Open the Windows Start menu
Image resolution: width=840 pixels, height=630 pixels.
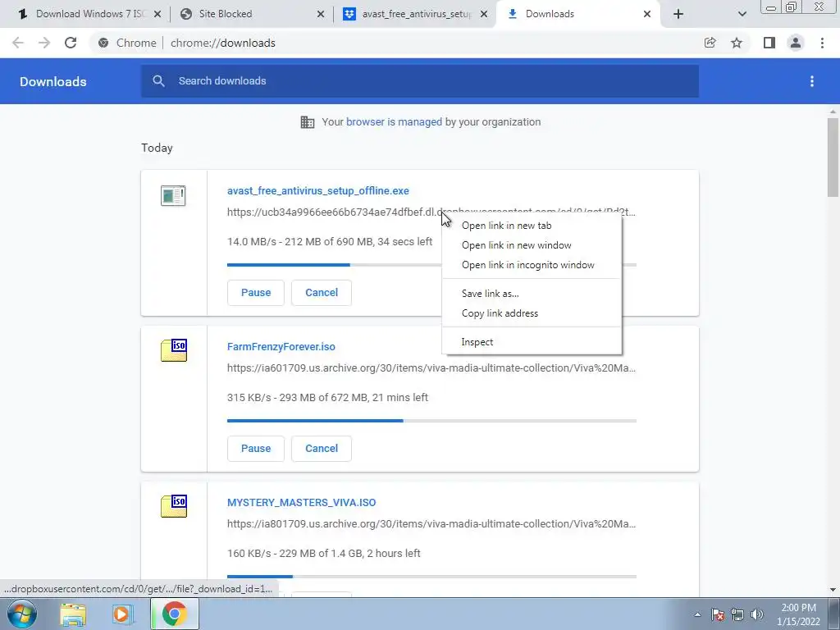(22, 614)
